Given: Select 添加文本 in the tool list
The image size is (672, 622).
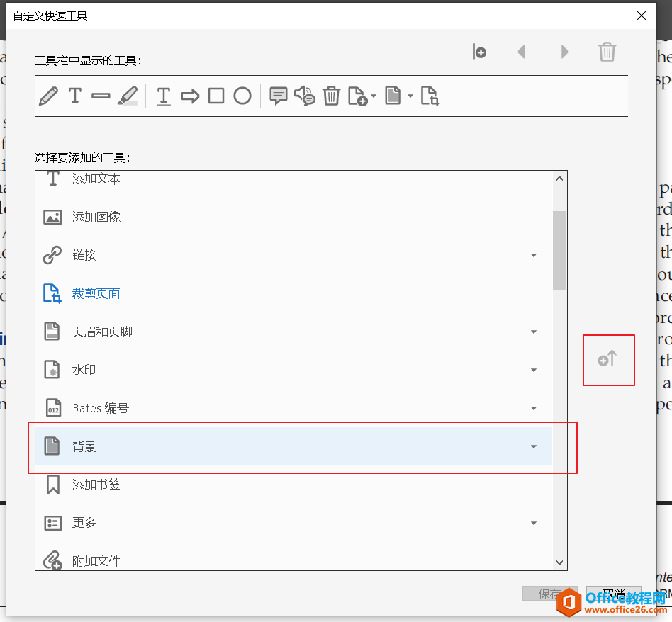Looking at the screenshot, I should click(x=294, y=179).
